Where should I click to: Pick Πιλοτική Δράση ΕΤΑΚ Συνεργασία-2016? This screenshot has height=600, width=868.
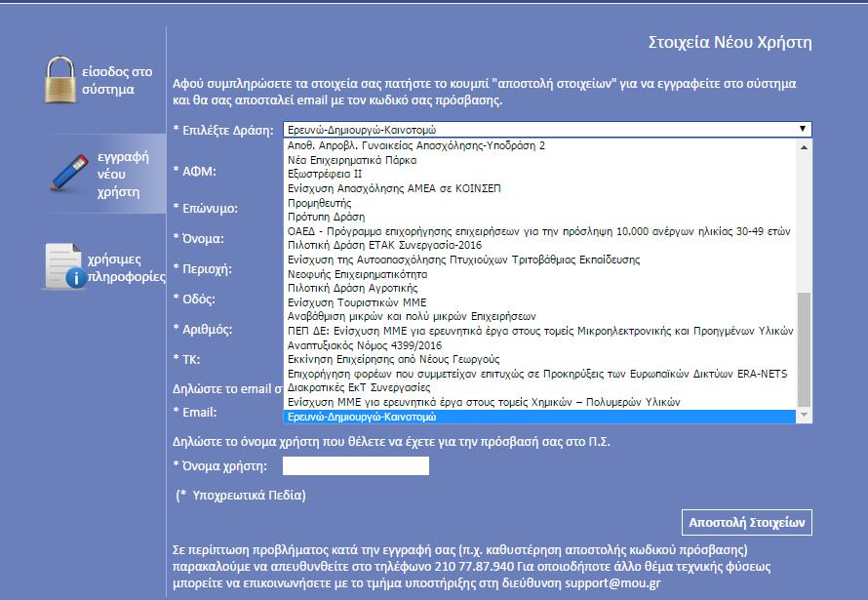tap(539, 245)
